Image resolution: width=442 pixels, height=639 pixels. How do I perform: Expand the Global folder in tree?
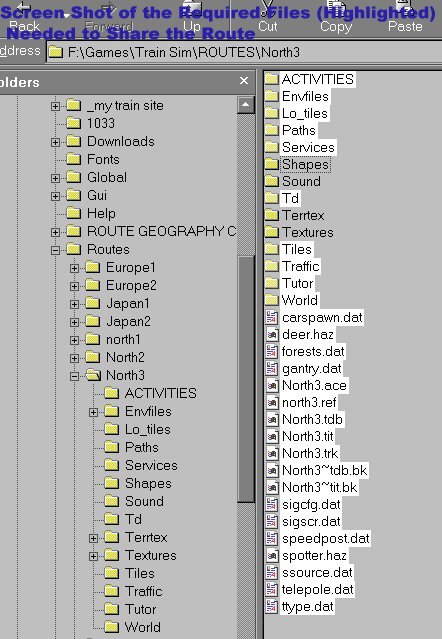tap(55, 178)
